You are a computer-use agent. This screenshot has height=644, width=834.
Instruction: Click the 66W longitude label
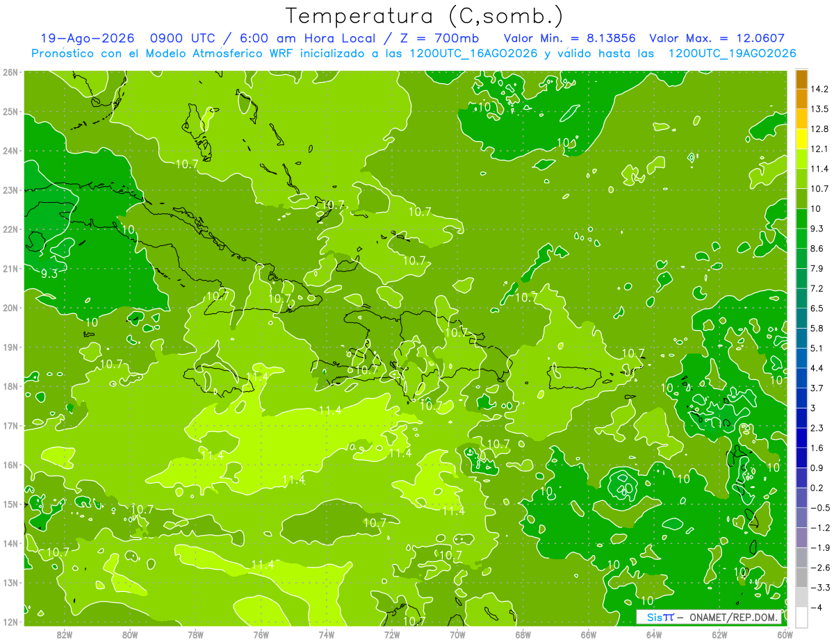pos(588,634)
